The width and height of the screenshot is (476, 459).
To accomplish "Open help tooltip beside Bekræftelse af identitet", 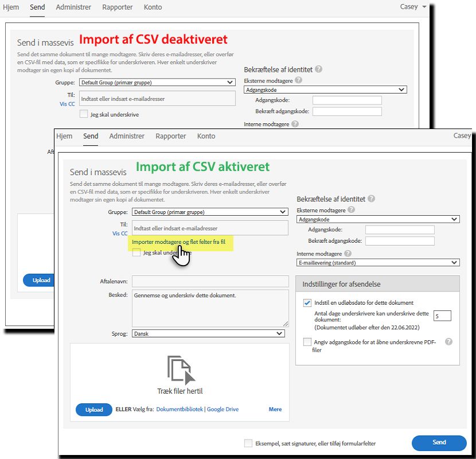I will point(372,199).
